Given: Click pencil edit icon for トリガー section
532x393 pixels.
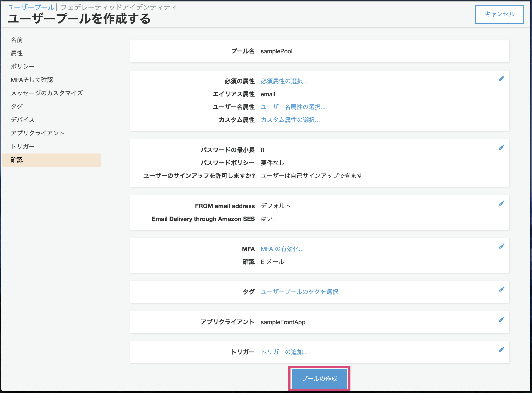Looking at the screenshot, I should (501, 349).
